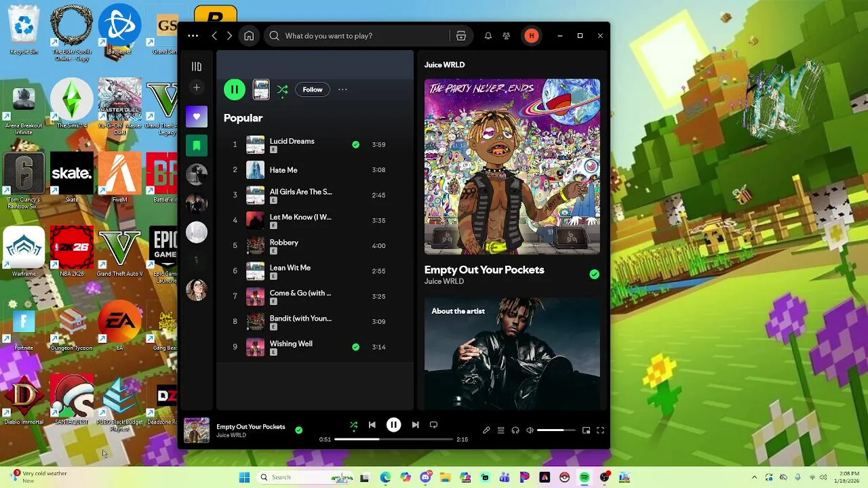Toggle saved checkmark beside Empty Out Your Pockets title
Image resolution: width=868 pixels, height=488 pixels.
click(594, 274)
